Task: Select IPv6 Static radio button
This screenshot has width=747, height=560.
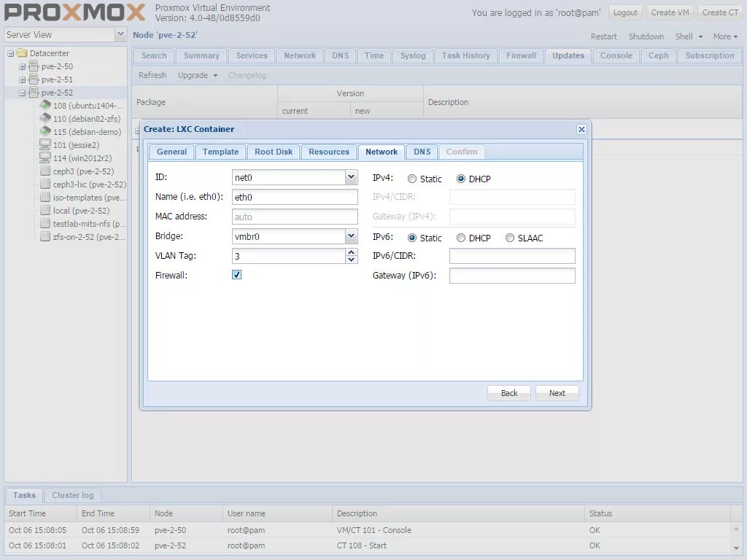Action: pos(411,238)
